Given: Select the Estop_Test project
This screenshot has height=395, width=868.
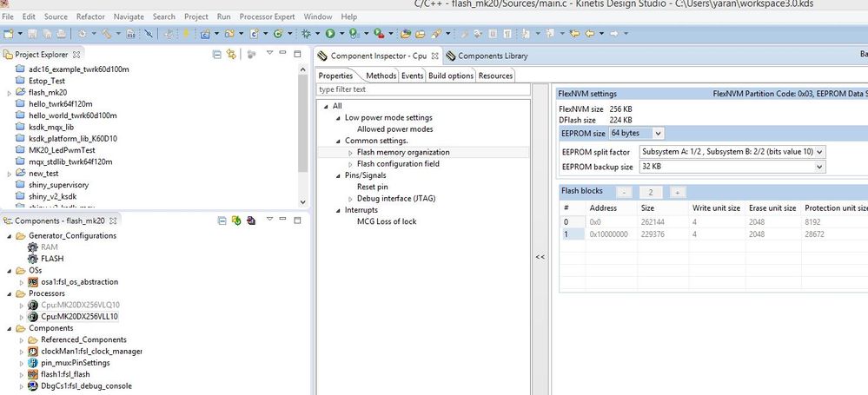Looking at the screenshot, I should click(x=47, y=81).
